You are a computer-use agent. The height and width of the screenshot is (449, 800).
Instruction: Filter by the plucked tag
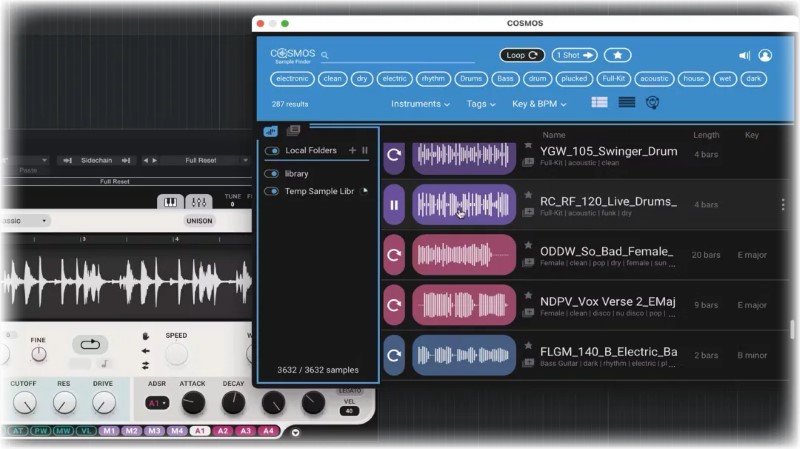(x=574, y=79)
